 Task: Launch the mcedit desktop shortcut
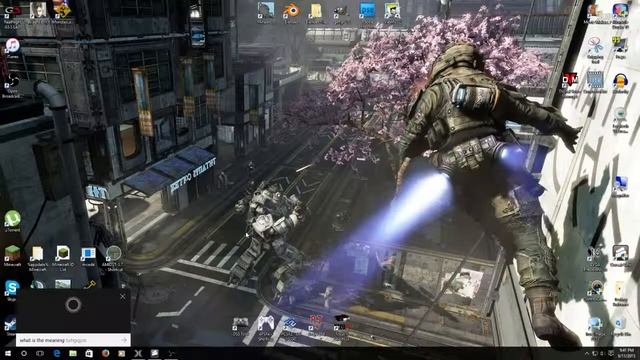click(88, 256)
